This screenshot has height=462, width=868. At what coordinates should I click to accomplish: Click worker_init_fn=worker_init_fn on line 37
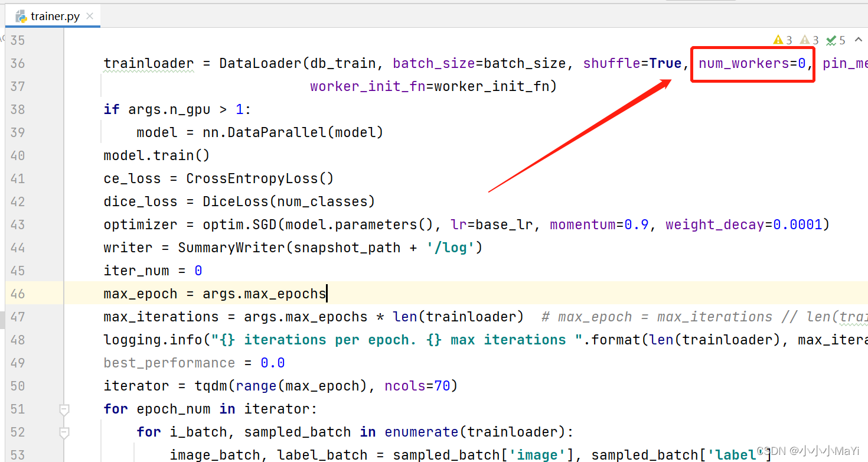coord(430,86)
